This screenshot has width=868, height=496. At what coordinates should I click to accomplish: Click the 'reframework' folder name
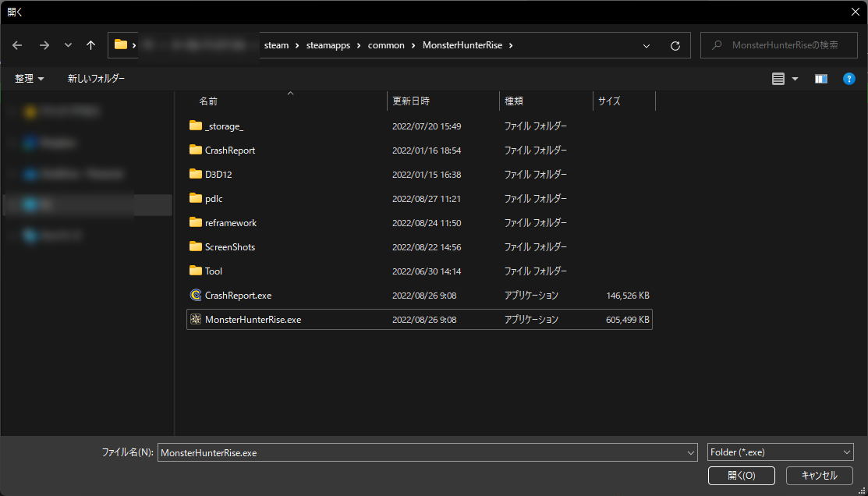coord(231,223)
